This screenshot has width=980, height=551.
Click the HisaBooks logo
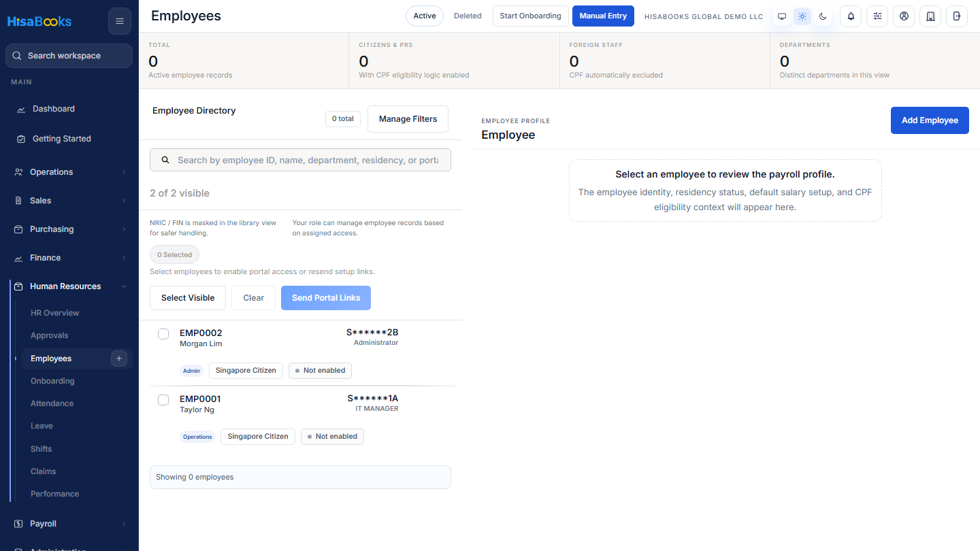39,21
